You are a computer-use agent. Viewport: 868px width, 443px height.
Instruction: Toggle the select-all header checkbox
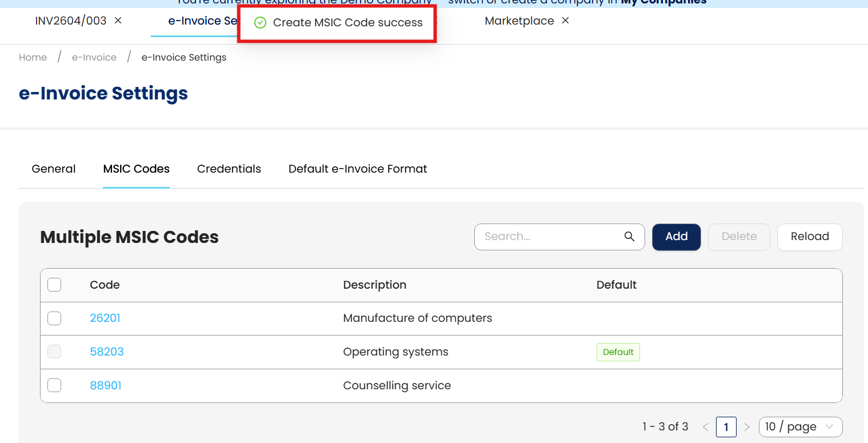tap(54, 285)
